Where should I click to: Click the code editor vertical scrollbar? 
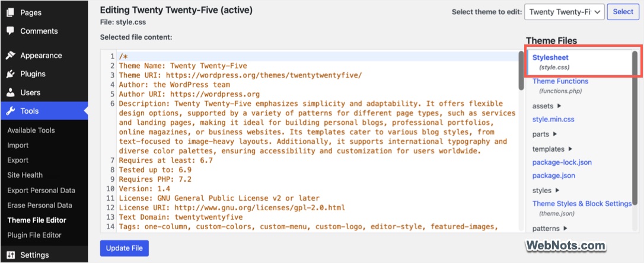pos(521,70)
